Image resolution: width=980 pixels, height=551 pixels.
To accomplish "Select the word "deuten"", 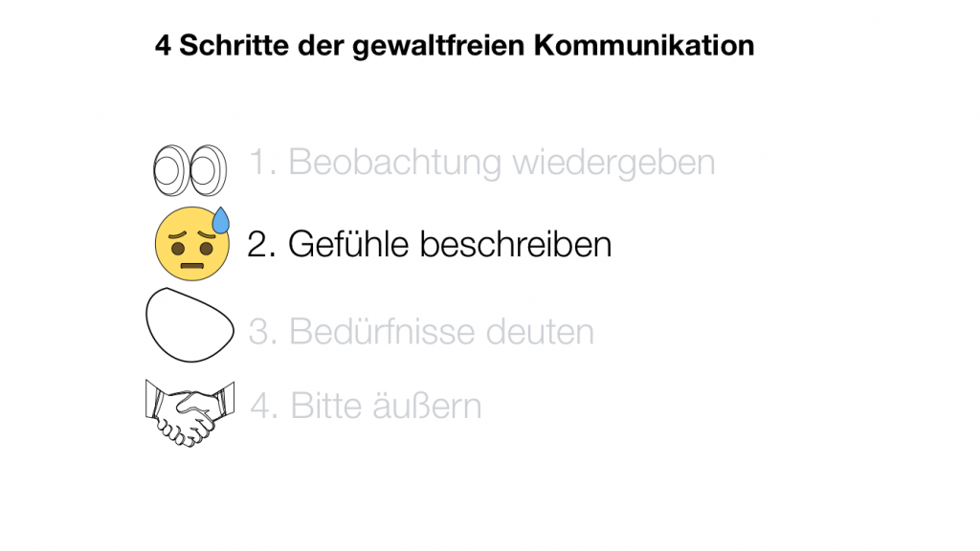I will tap(540, 332).
